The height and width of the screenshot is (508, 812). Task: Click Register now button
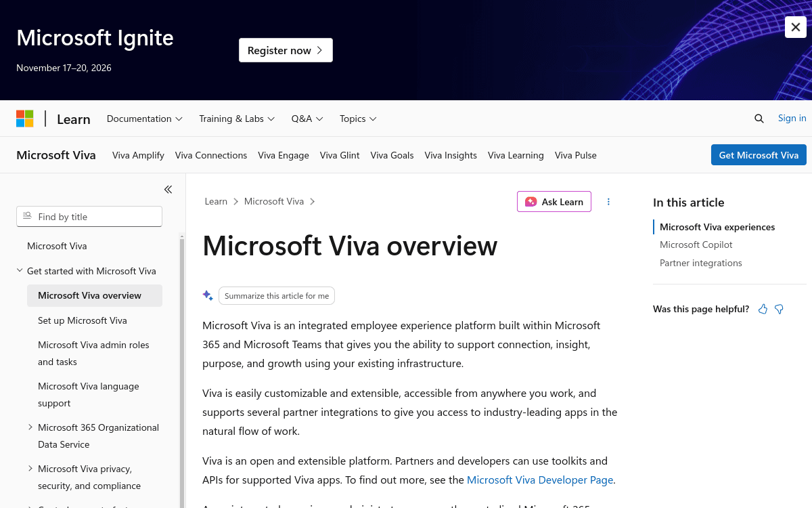tap(286, 50)
